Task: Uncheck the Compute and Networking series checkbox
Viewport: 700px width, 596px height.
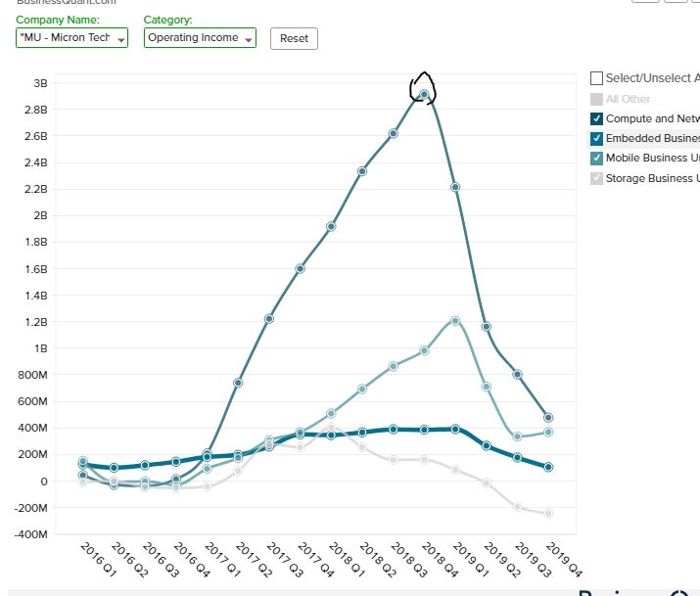Action: tap(596, 118)
